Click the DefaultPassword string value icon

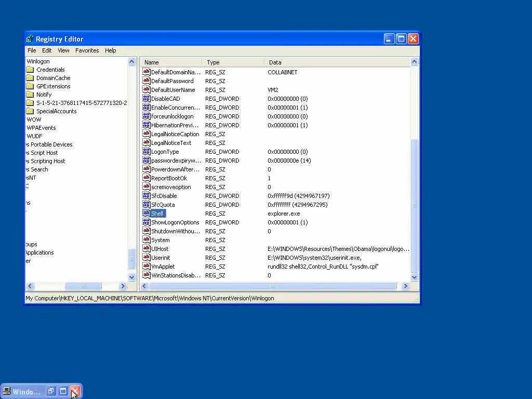(x=146, y=81)
